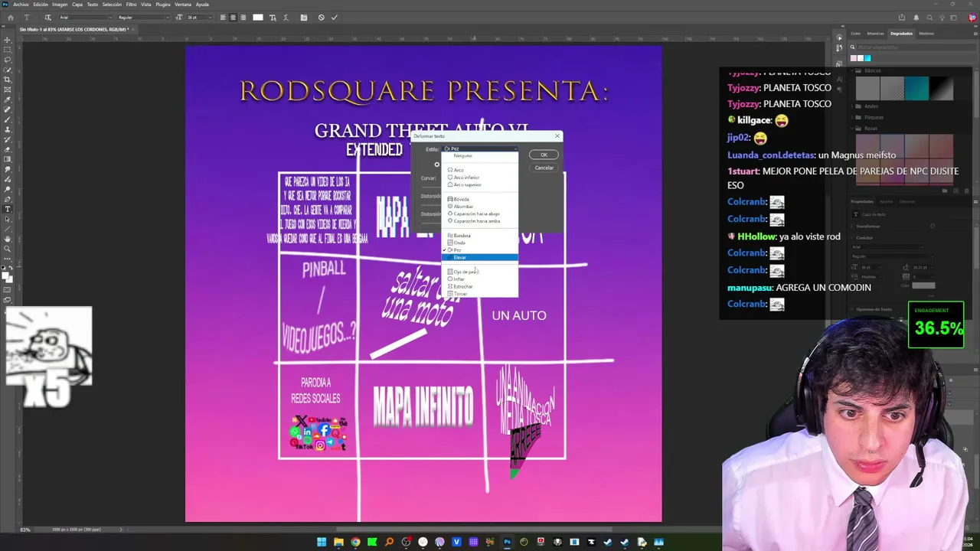
Task: Cancel current text edits icon
Action: tap(321, 18)
